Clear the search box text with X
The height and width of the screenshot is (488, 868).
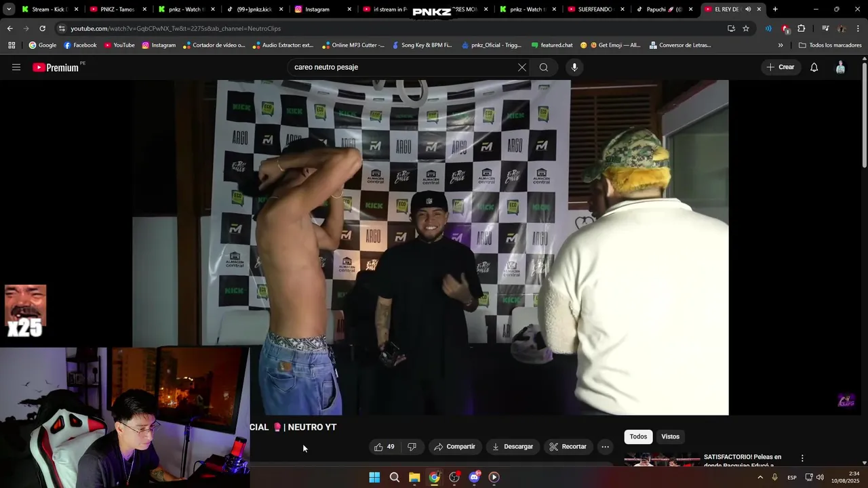click(521, 67)
